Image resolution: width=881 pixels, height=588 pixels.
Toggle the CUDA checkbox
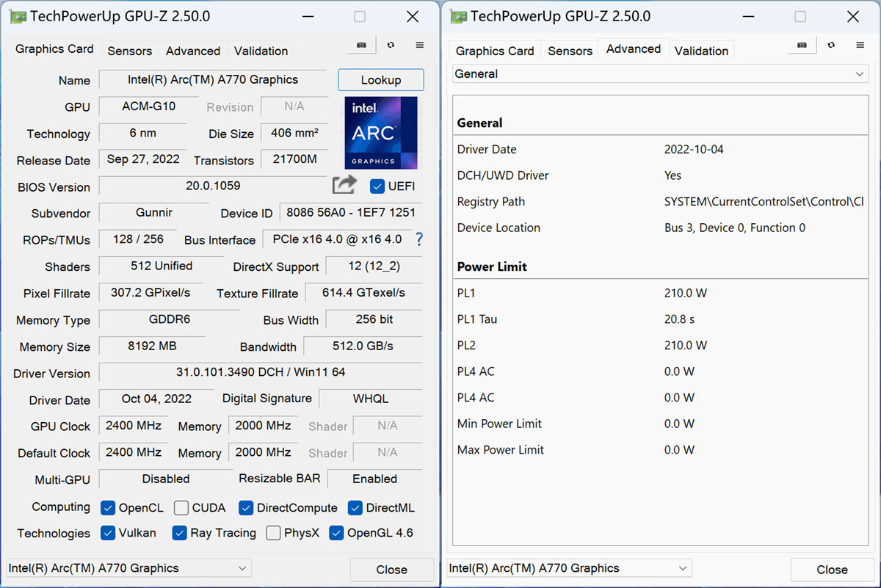pyautogui.click(x=181, y=508)
